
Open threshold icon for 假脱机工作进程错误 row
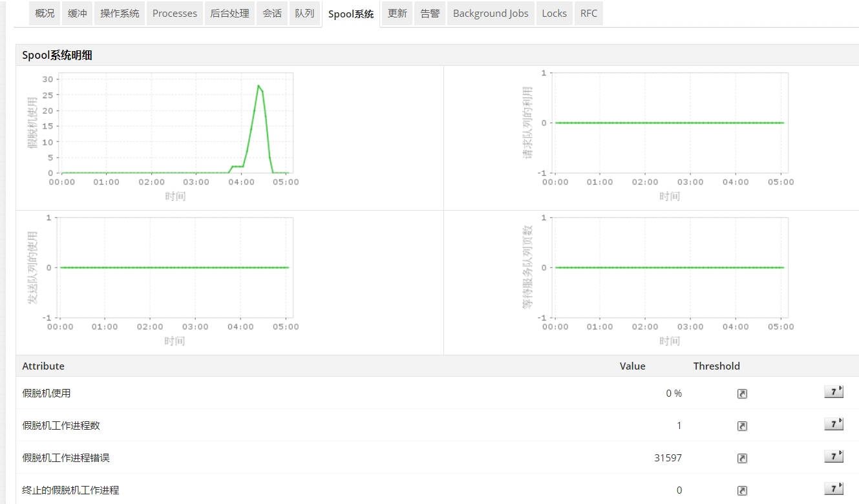pos(742,458)
